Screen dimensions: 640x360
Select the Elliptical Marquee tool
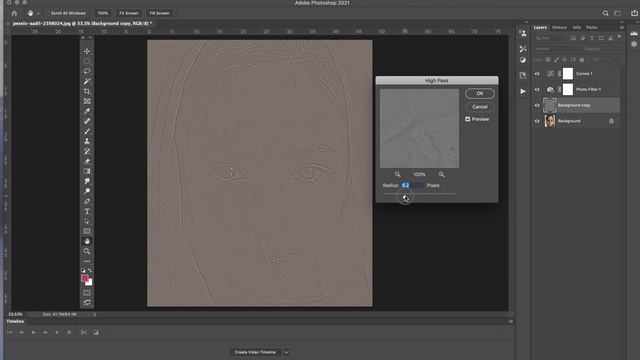pos(87,61)
